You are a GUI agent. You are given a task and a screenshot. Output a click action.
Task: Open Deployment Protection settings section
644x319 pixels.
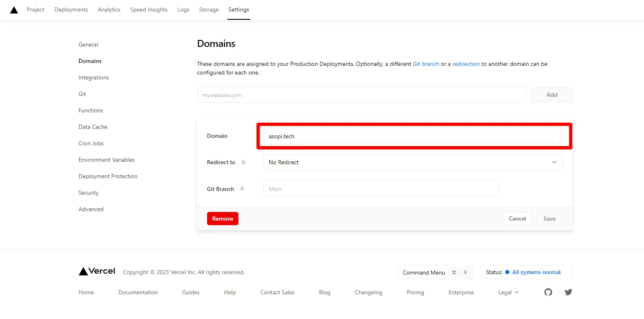[108, 176]
